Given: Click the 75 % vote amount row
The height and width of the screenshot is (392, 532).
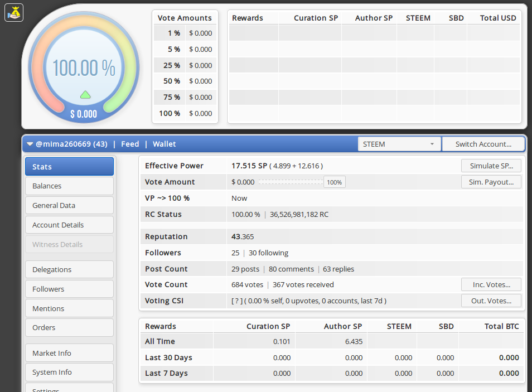Looking at the screenshot, I should click(185, 97).
